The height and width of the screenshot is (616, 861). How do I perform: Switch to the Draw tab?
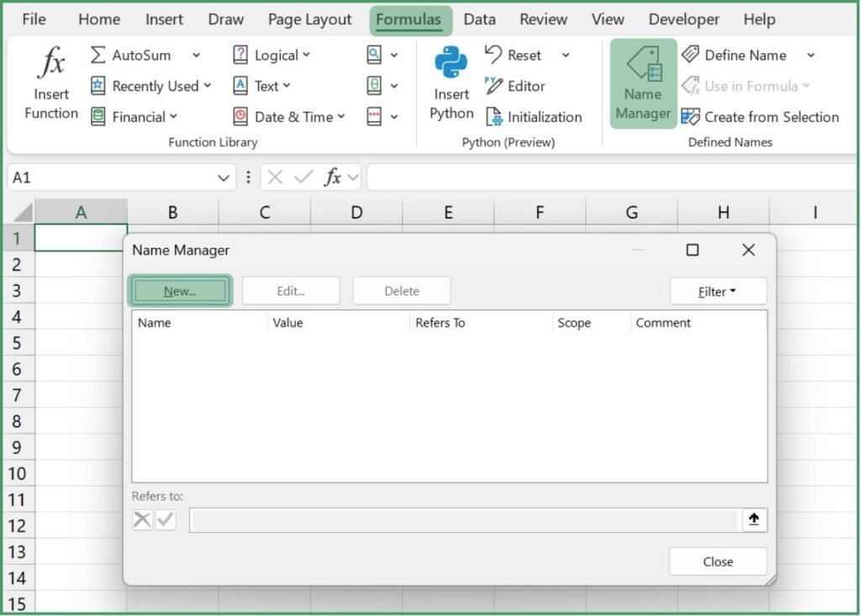[225, 19]
